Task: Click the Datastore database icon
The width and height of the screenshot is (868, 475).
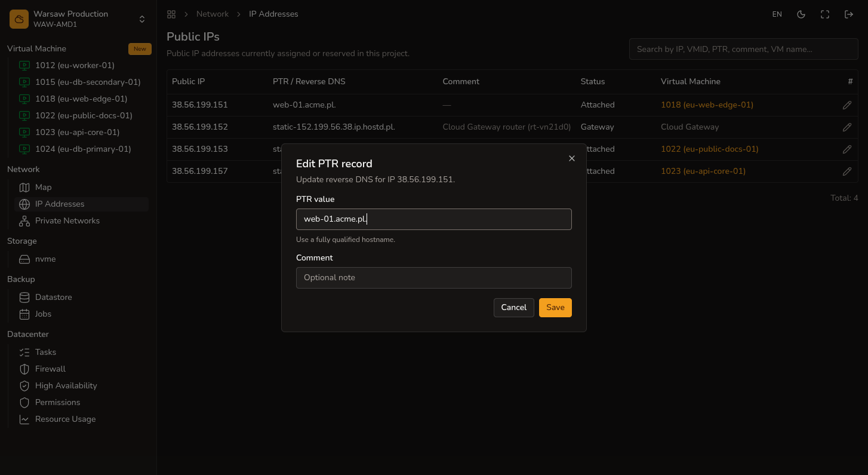Action: click(x=24, y=297)
